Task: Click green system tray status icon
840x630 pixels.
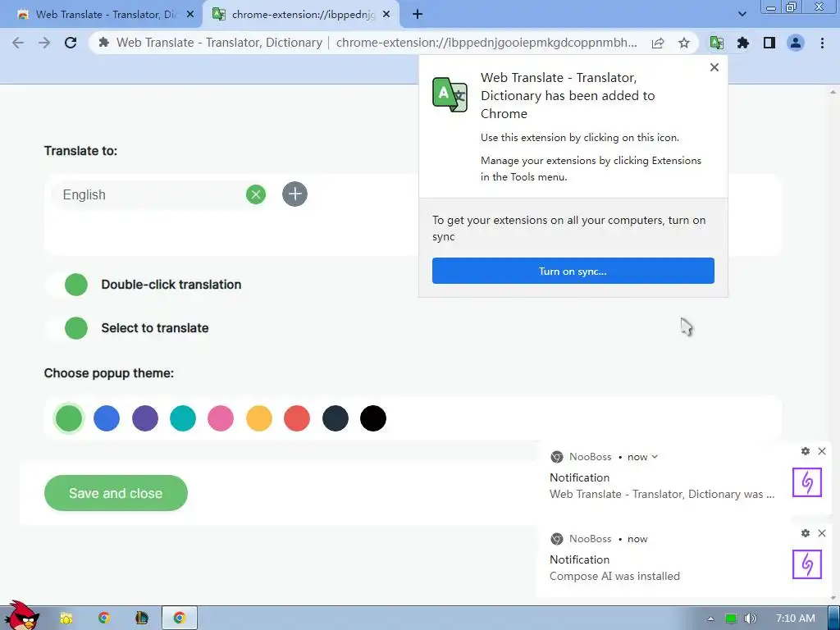Action: tap(731, 619)
